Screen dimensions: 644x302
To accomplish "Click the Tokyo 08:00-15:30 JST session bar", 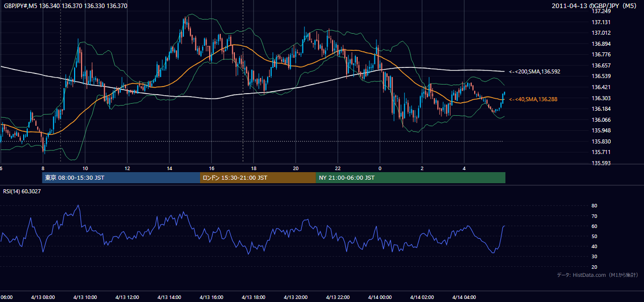I will click(121, 178).
